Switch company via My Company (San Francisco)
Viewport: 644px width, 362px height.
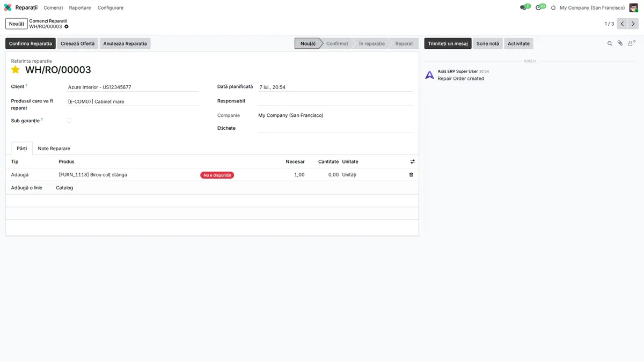click(592, 8)
